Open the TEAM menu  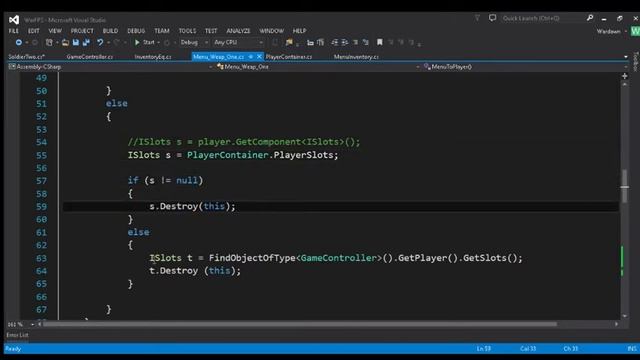162,31
